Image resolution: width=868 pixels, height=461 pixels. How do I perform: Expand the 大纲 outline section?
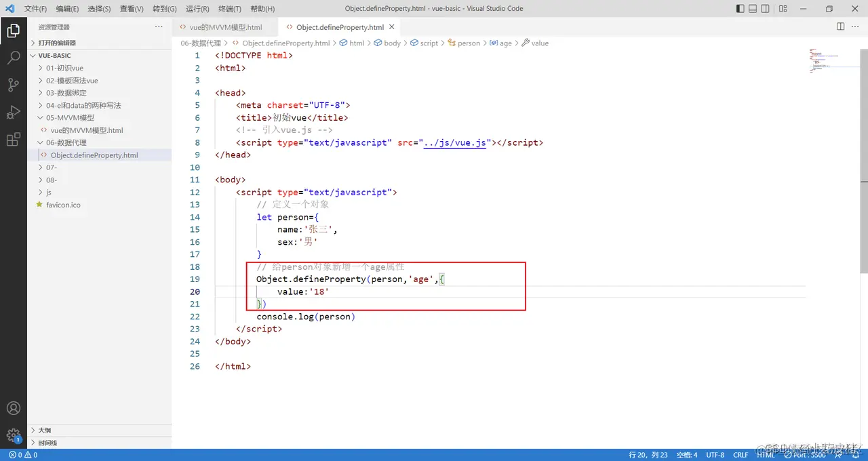[x=99, y=430]
